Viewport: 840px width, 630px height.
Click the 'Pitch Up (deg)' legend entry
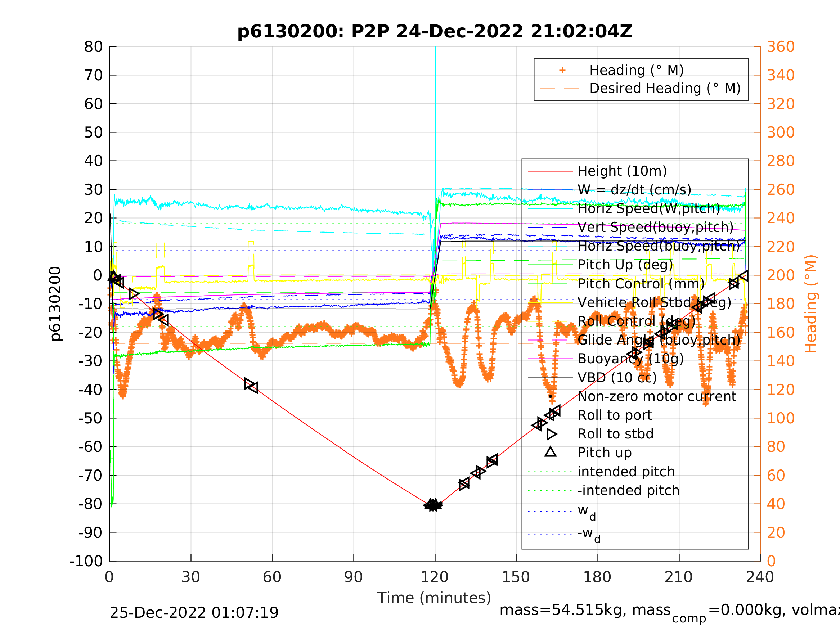click(625, 265)
